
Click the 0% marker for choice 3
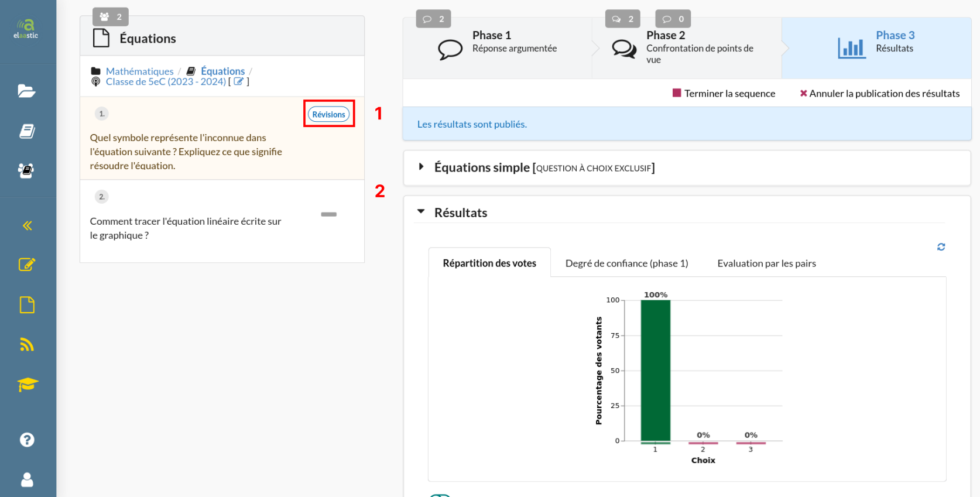coord(751,443)
